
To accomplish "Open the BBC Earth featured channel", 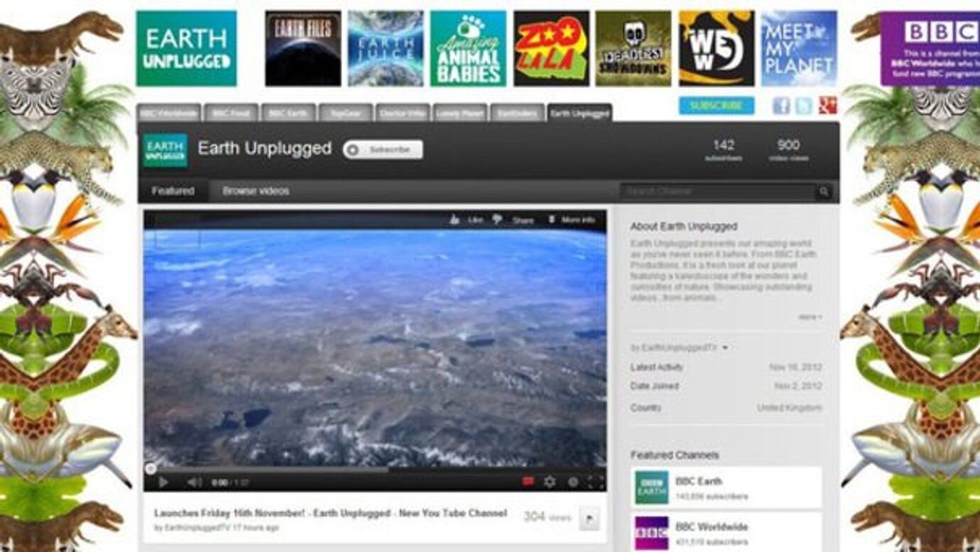I will 699,482.
